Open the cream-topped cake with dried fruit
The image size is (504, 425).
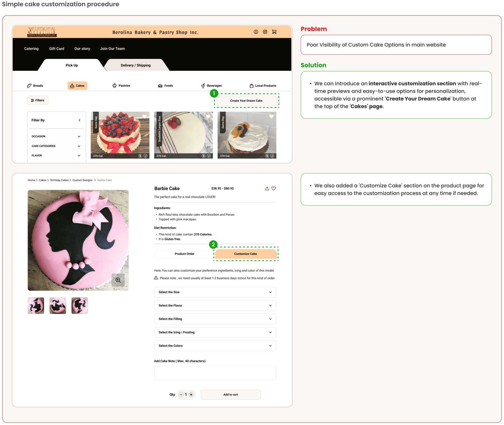[x=247, y=135]
